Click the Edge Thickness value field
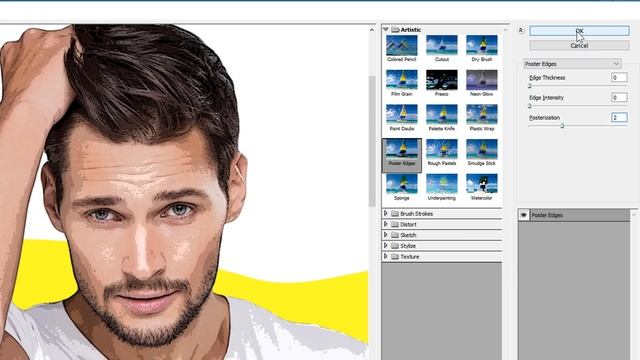The height and width of the screenshot is (360, 640). [x=619, y=78]
